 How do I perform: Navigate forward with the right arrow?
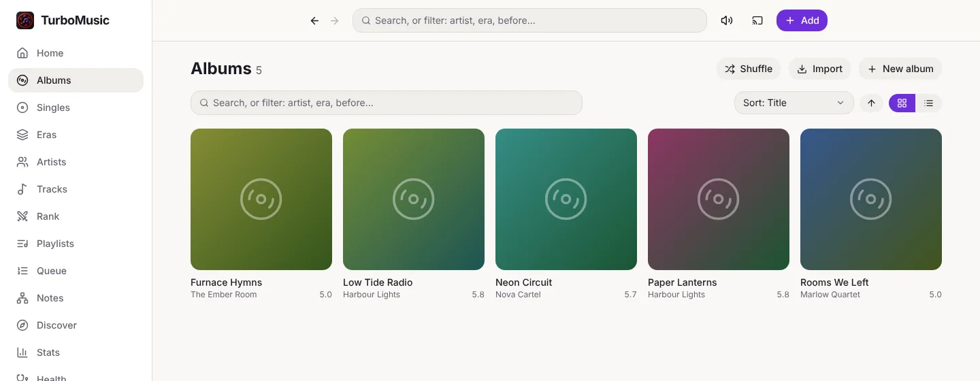(x=334, y=20)
